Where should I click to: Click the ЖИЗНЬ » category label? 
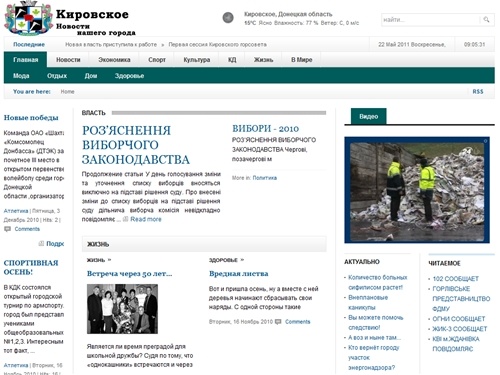point(99,260)
